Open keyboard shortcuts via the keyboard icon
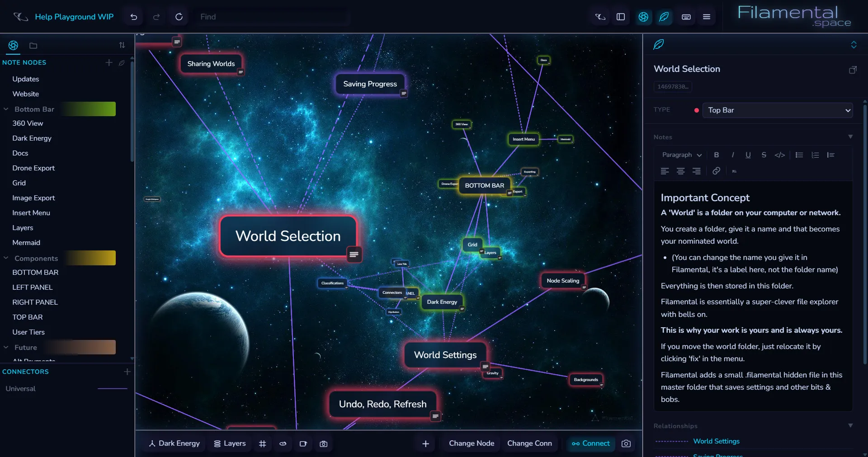The image size is (868, 457). pos(686,17)
